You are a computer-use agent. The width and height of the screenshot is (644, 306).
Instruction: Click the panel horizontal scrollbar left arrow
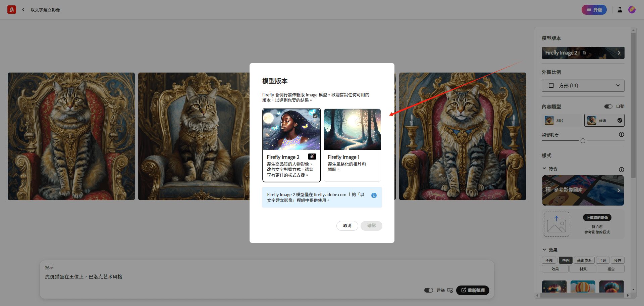[x=537, y=296]
